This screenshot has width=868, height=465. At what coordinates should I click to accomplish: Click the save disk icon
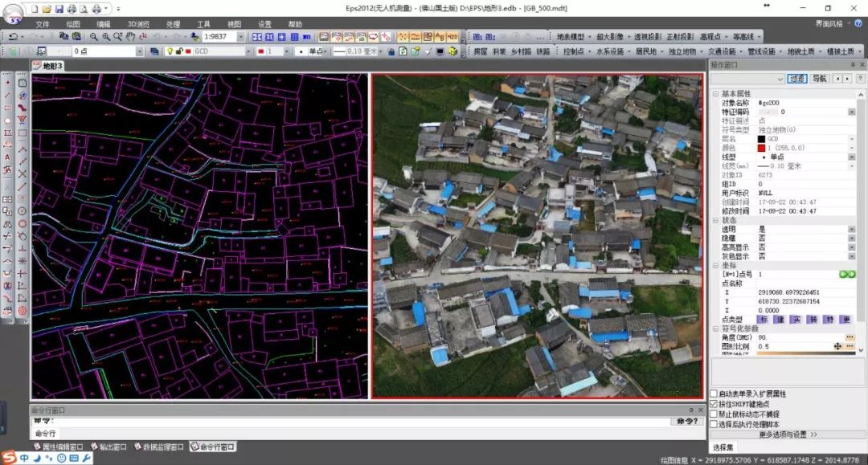click(x=59, y=8)
